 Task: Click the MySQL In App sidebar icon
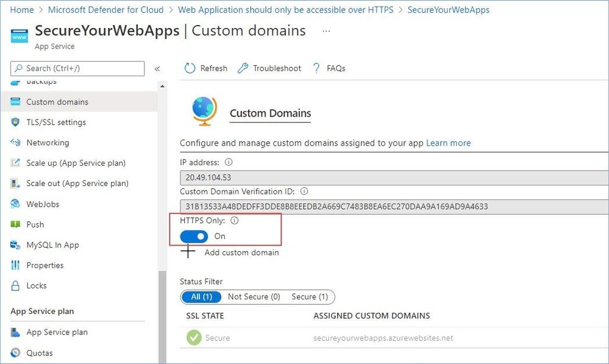[x=15, y=244]
